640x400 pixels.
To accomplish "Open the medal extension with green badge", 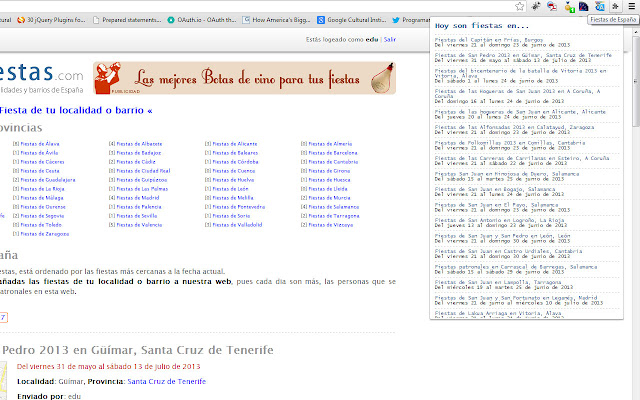I will pos(569,7).
